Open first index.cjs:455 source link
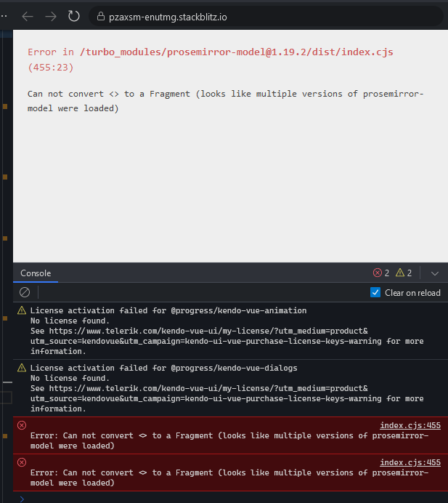 point(410,425)
